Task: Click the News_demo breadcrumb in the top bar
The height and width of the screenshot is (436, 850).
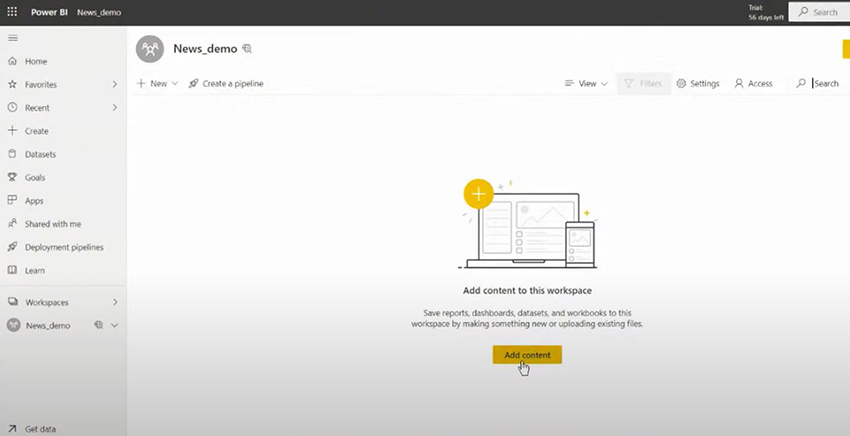Action: [99, 12]
